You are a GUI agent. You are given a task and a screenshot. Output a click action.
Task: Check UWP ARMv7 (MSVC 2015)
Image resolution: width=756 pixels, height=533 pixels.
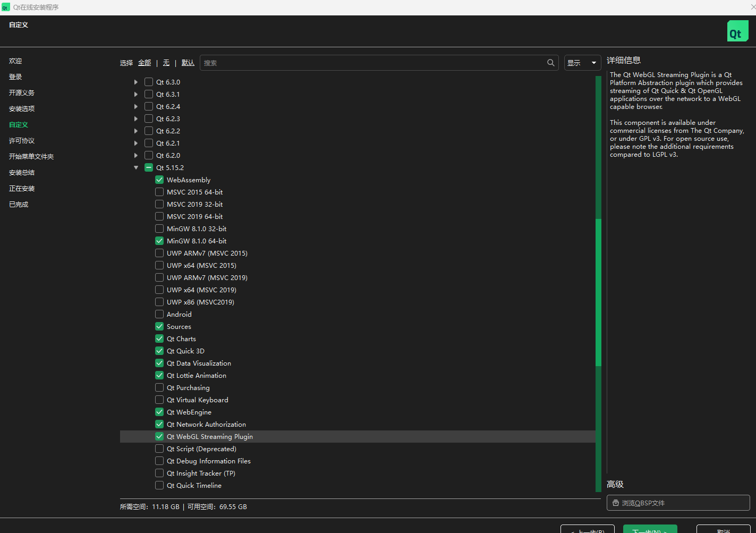159,253
